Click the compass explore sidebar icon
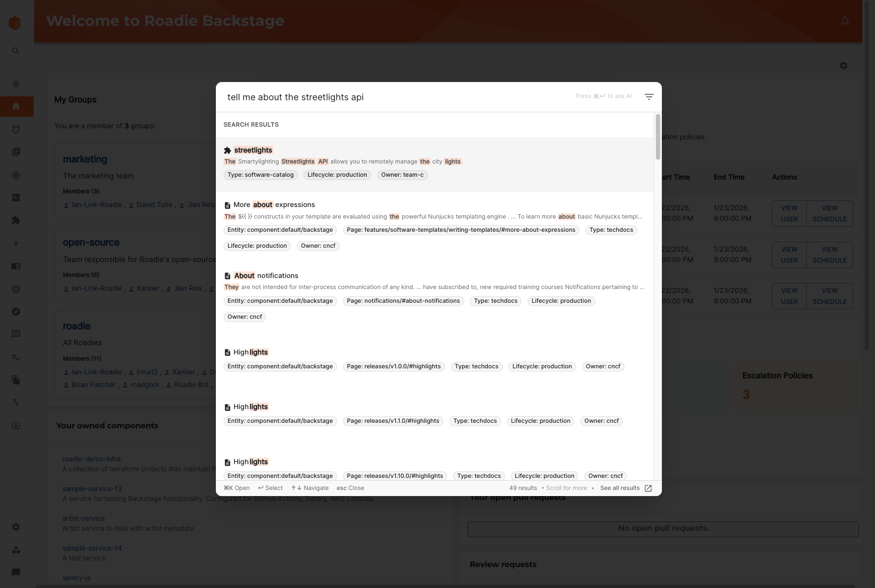This screenshot has height=588, width=875. pyautogui.click(x=16, y=312)
